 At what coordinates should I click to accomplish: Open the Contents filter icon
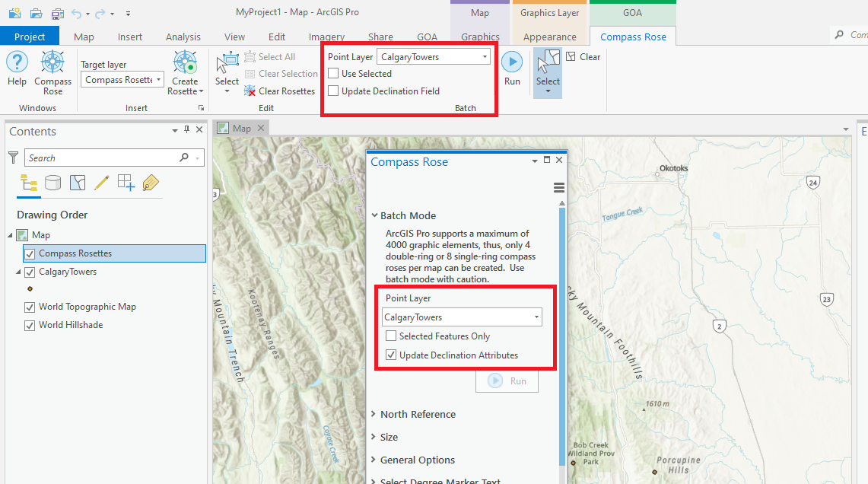tap(13, 157)
